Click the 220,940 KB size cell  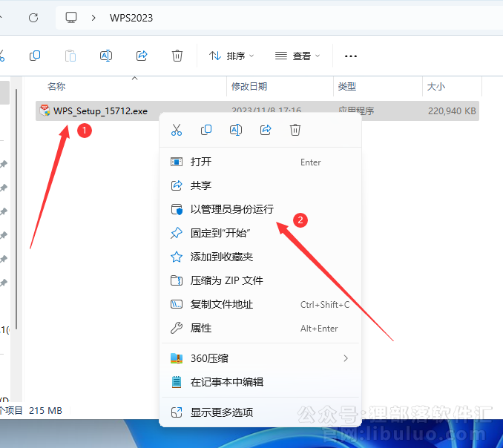[452, 111]
